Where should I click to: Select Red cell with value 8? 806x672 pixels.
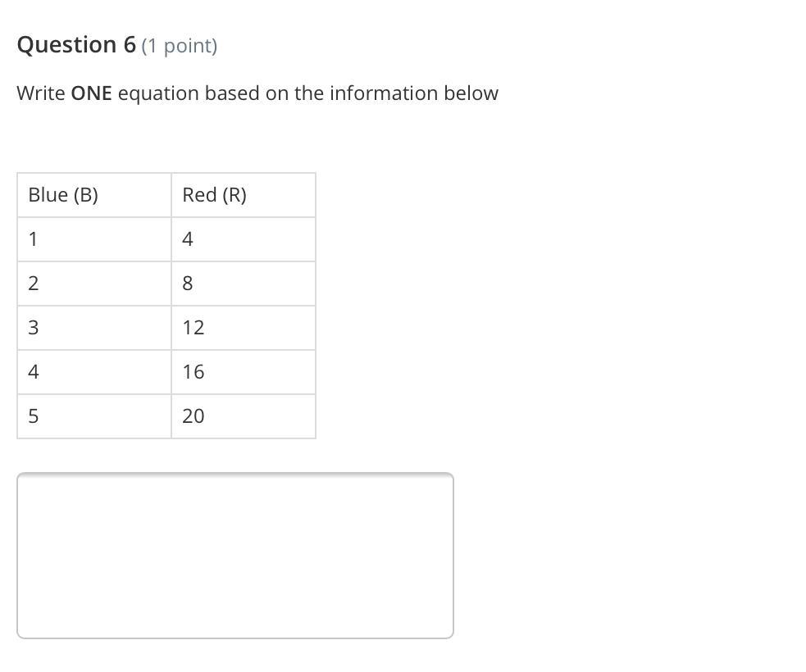coord(244,284)
